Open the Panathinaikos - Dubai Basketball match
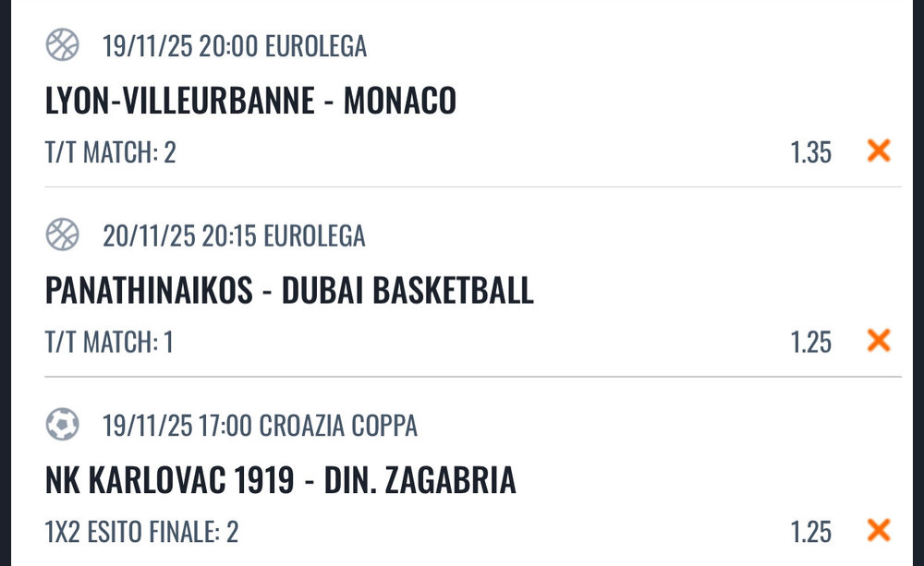The height and width of the screenshot is (566, 924). point(289,291)
